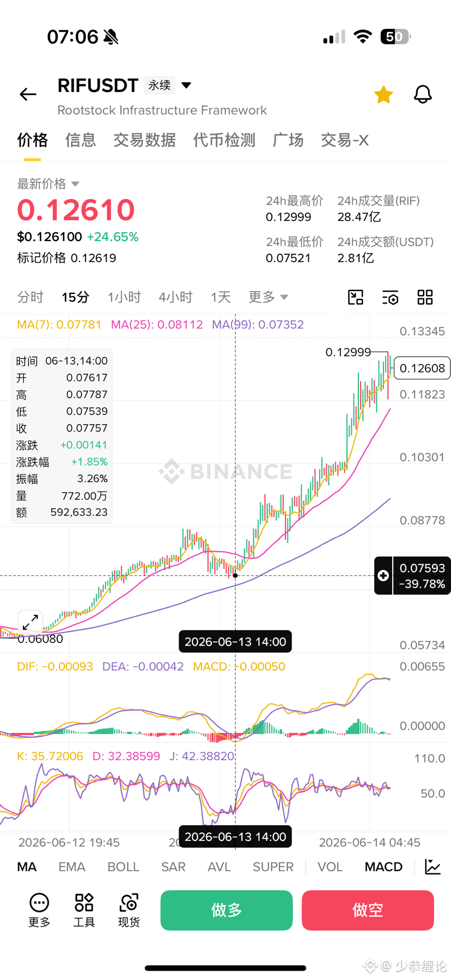Open the chart indicator settings icon
This screenshot has width=451, height=980.
pyautogui.click(x=390, y=297)
